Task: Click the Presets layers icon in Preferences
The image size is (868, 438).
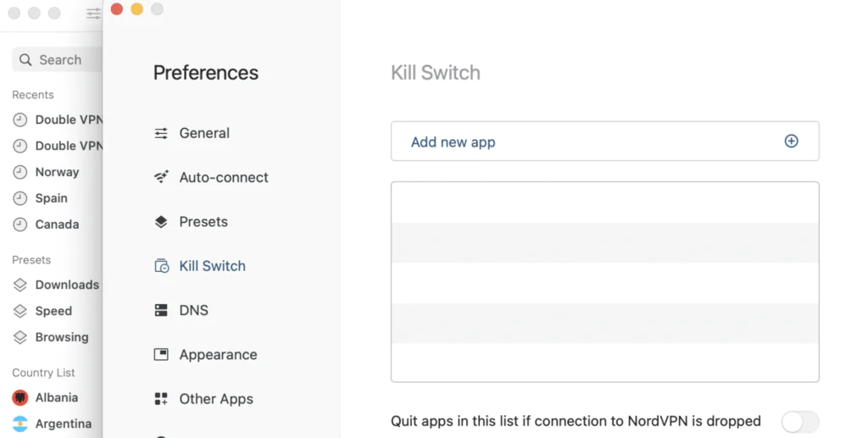Action: click(x=161, y=222)
